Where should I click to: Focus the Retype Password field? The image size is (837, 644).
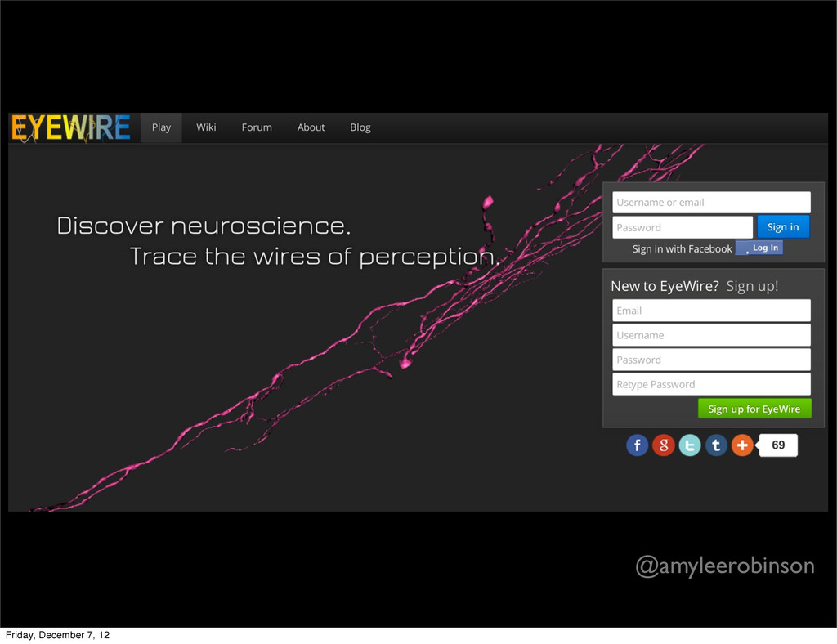(x=711, y=384)
